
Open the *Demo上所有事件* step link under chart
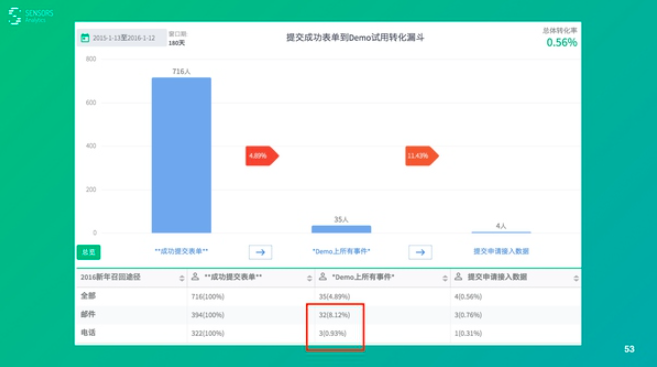[x=341, y=251]
